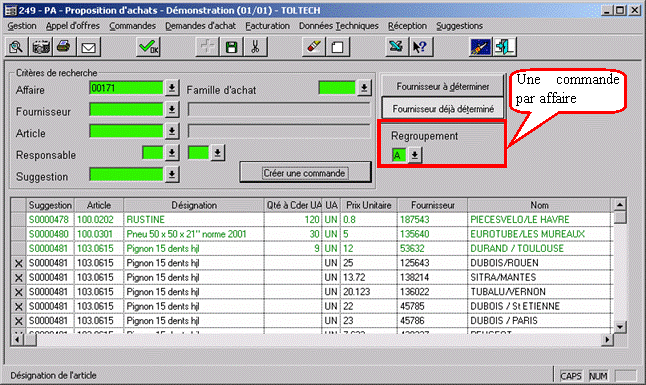Screen dimensions: 646x385
Task: Select the EUROTUBE/LES MUREAUX cell
Action: pyautogui.click(x=539, y=234)
